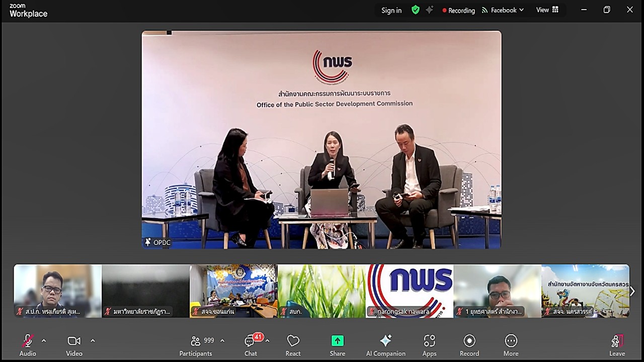Unmute the Audio microphone button
The image size is (644, 362).
tap(28, 345)
